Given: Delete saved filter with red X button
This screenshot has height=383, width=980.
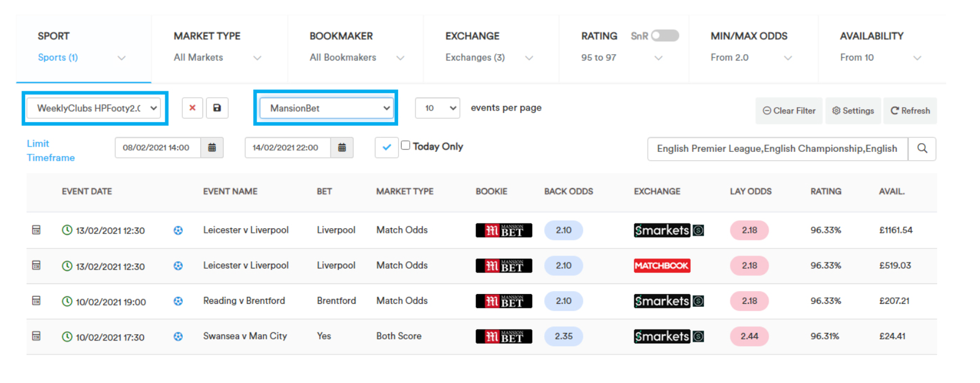Looking at the screenshot, I should 192,108.
